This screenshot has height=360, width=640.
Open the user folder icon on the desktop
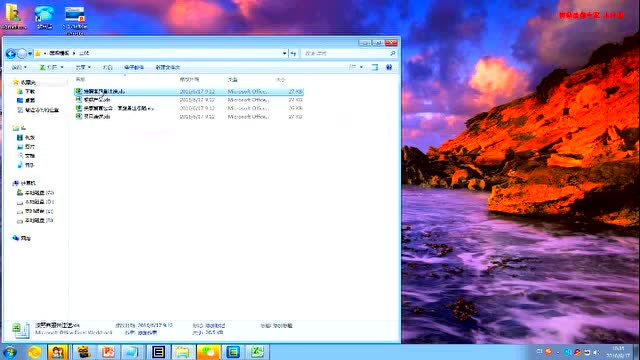(x=14, y=17)
